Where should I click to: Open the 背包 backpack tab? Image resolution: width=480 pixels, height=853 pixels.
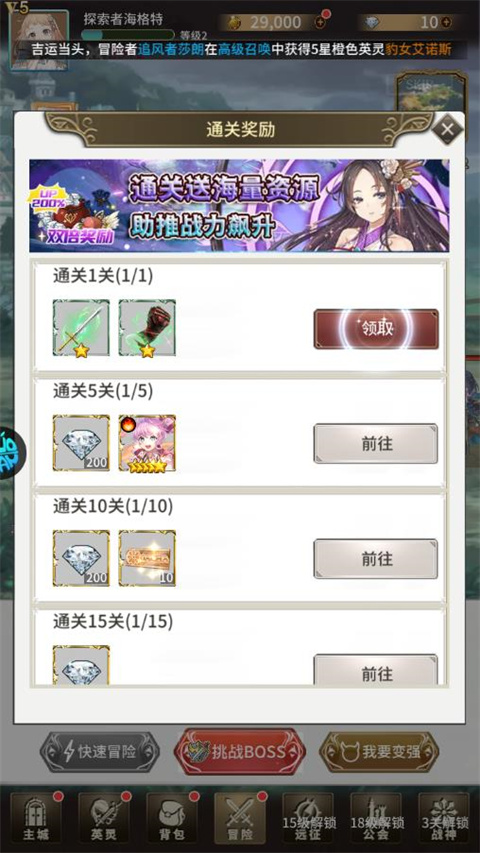pos(173,819)
